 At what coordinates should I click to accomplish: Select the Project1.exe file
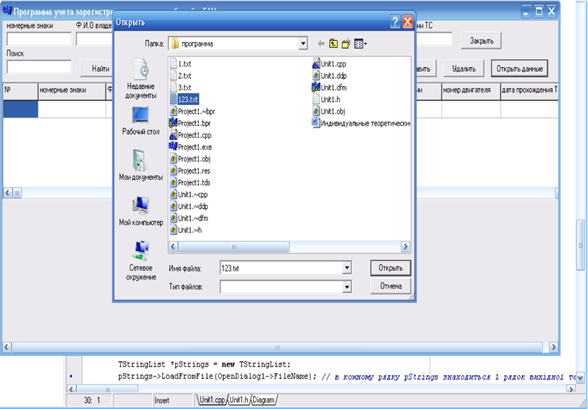[x=191, y=147]
